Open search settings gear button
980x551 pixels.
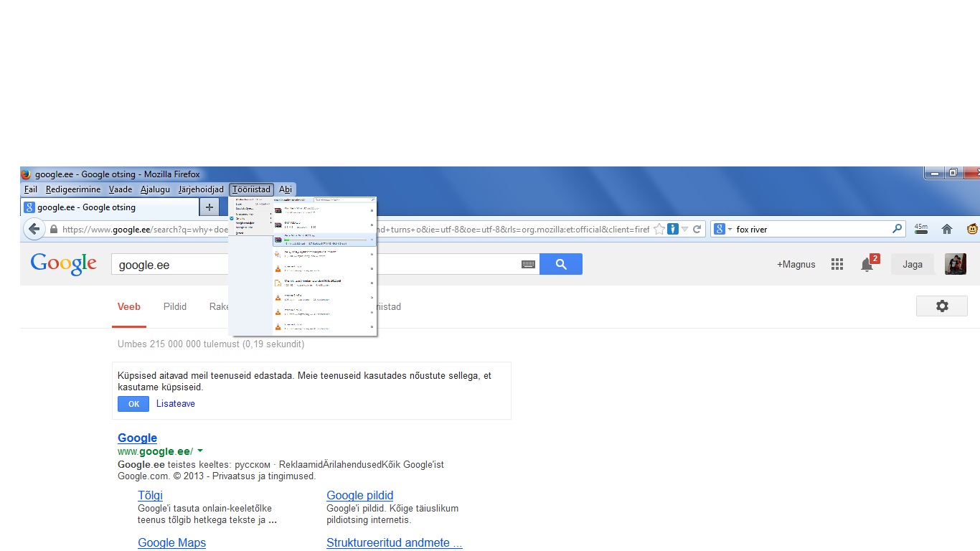coord(942,306)
